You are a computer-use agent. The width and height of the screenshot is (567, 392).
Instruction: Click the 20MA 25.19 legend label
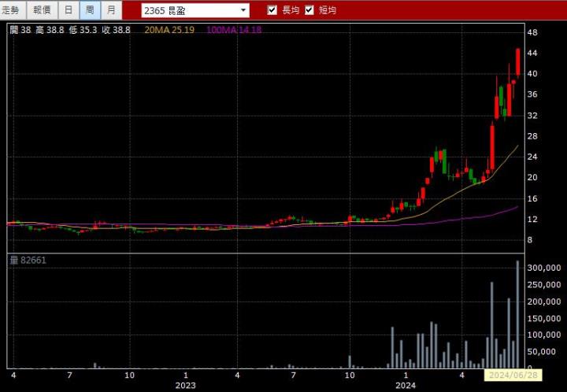point(170,30)
